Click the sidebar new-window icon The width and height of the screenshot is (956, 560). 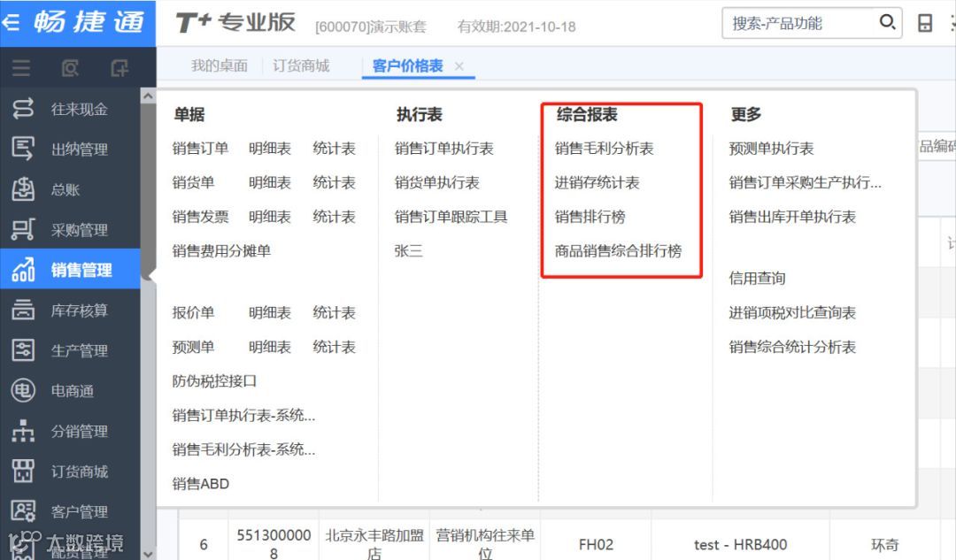coord(119,67)
